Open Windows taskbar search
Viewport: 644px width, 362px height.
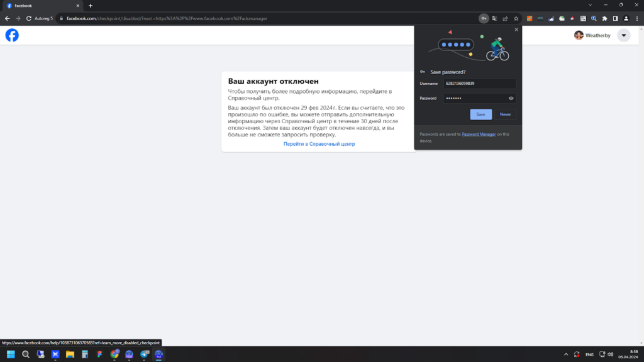pyautogui.click(x=25, y=354)
